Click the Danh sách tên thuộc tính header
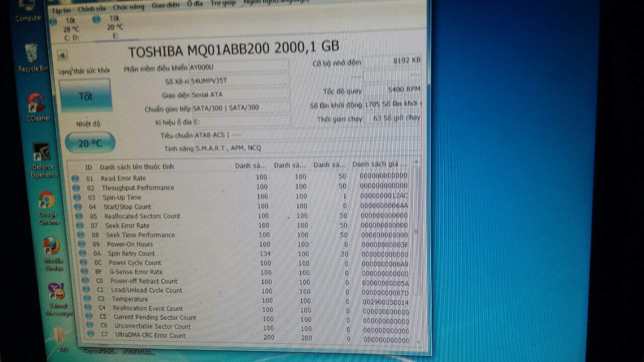The height and width of the screenshot is (362, 644). [x=136, y=166]
